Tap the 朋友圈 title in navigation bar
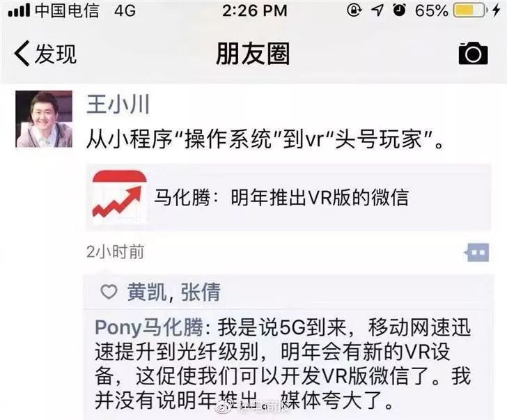Screen dimensions: 507x420 click(253, 54)
